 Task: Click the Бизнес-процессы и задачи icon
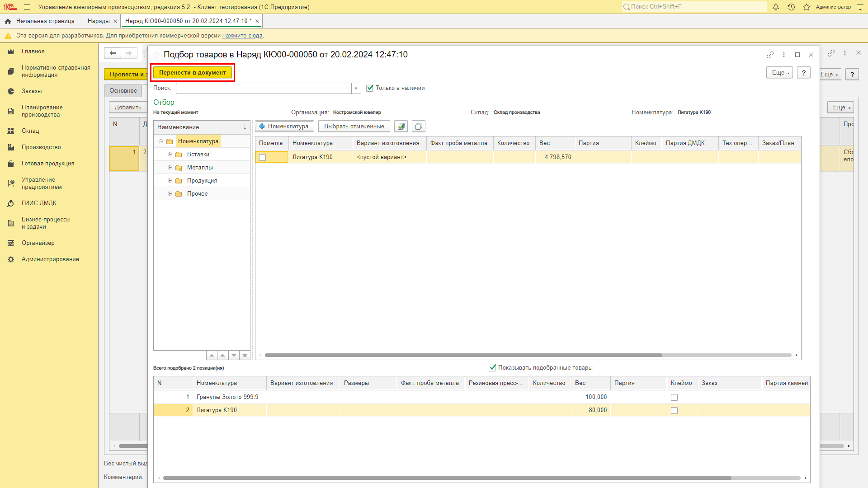pos(11,223)
